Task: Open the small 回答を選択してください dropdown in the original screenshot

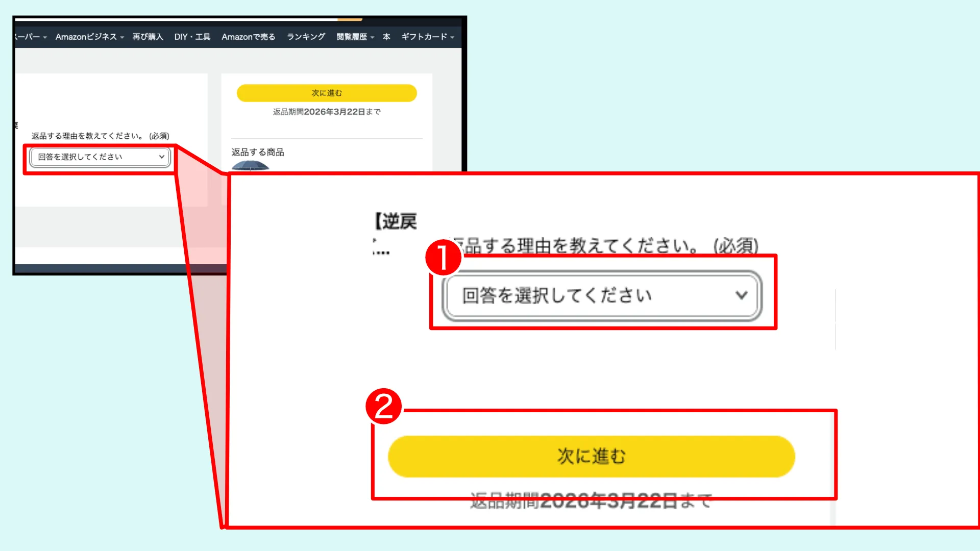Action: [x=99, y=157]
